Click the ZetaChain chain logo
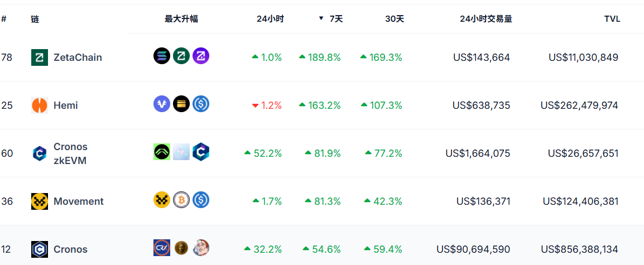The image size is (644, 265). [40, 57]
